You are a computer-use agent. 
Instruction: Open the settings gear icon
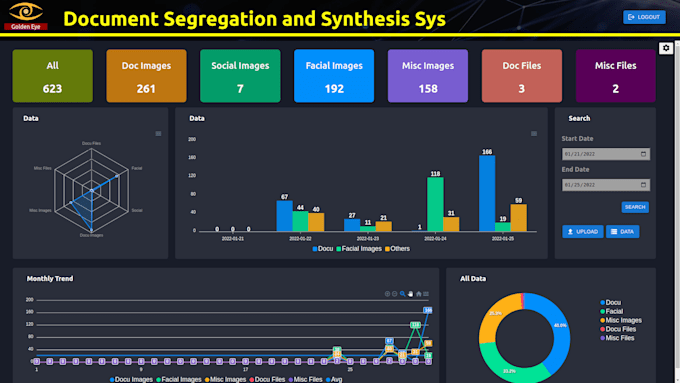tap(666, 48)
